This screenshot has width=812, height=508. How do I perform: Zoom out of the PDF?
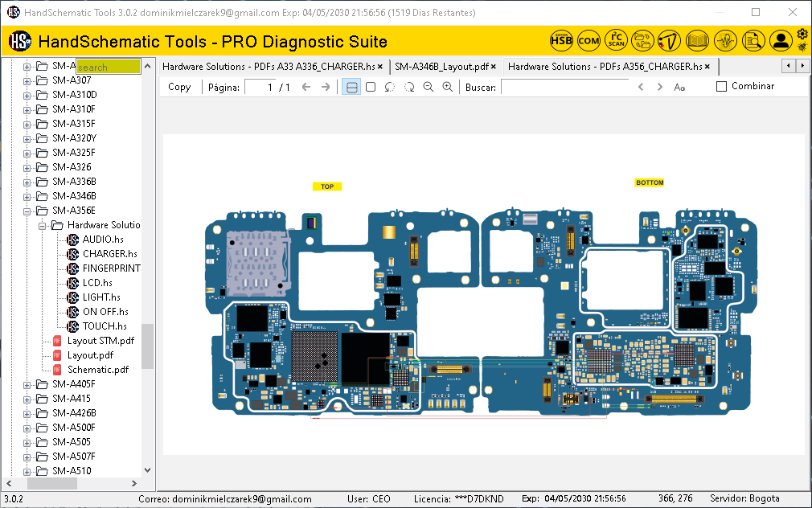(429, 87)
